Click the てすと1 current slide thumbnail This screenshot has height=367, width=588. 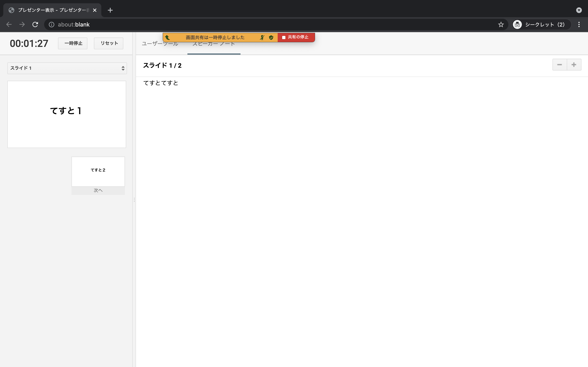tap(67, 114)
